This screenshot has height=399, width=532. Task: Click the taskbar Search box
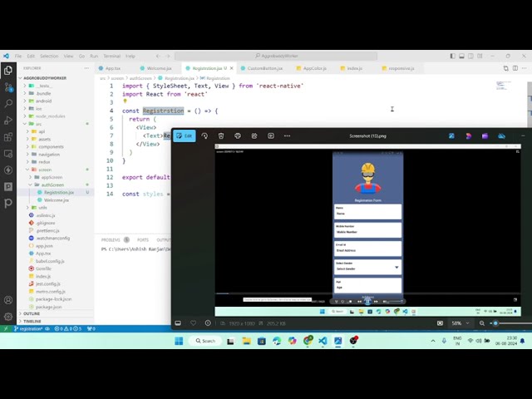pos(206,341)
